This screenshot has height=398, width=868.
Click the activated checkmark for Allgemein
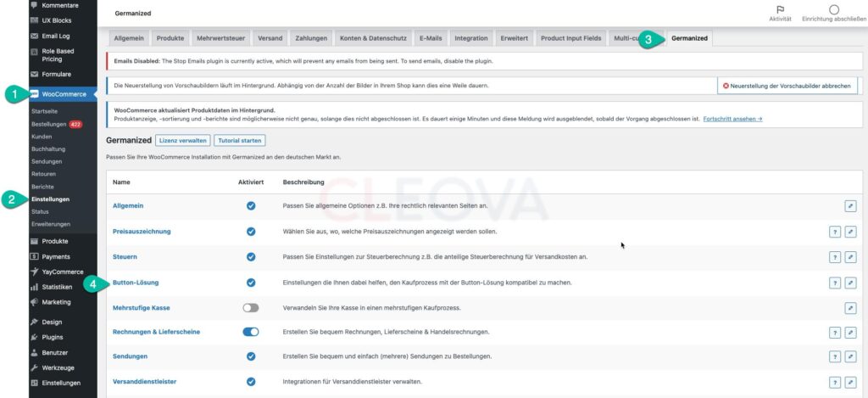point(251,205)
